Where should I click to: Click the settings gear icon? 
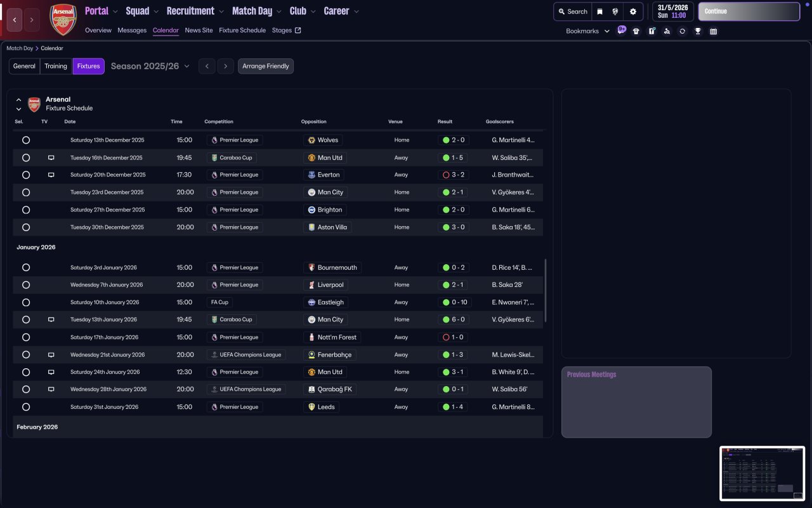pyautogui.click(x=632, y=11)
